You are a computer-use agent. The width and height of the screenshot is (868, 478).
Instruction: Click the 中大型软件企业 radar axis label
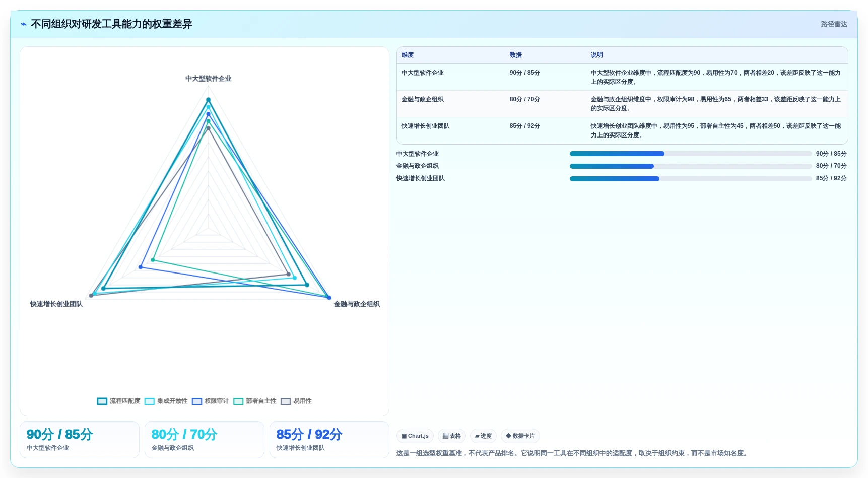[209, 79]
